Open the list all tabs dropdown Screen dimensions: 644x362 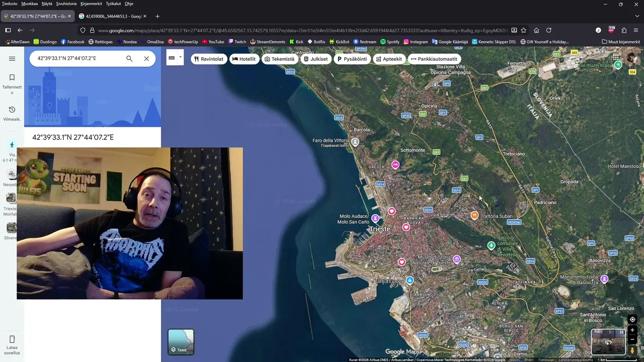[x=636, y=16]
